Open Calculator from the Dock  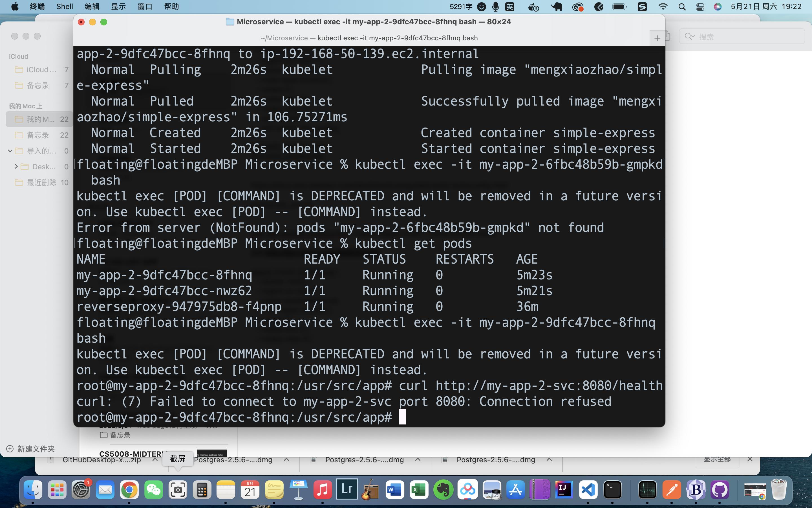point(202,490)
